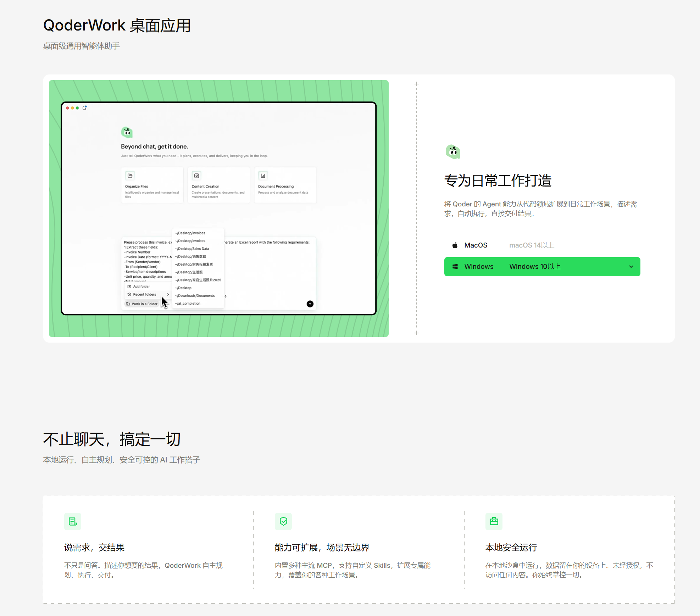Click the Organize Files folder icon

tap(130, 176)
